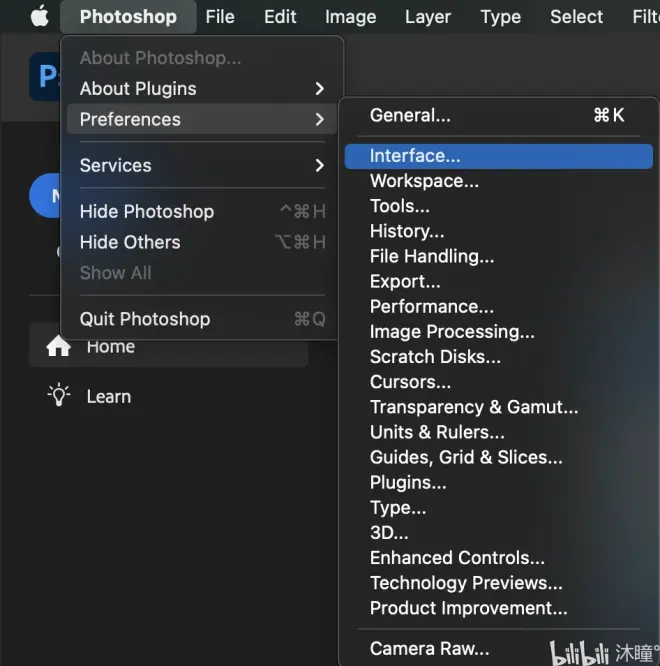This screenshot has height=666, width=660.
Task: Open the File menu
Action: pos(220,17)
